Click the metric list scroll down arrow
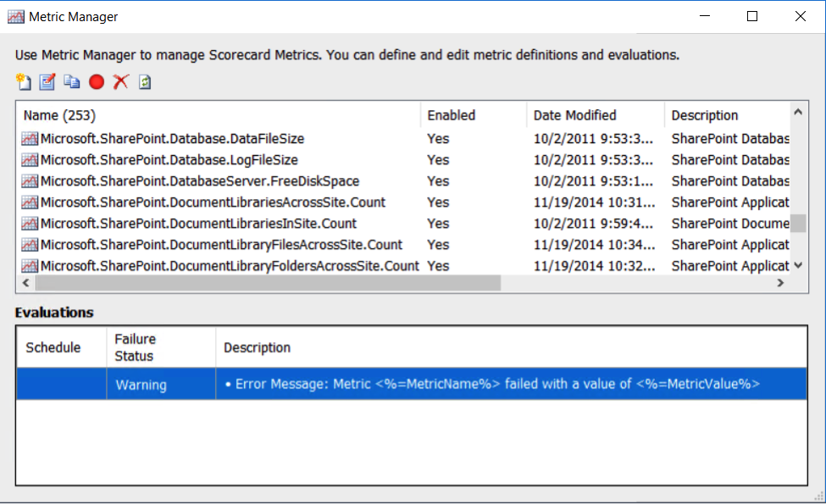Image resolution: width=826 pixels, height=504 pixels. tap(798, 265)
